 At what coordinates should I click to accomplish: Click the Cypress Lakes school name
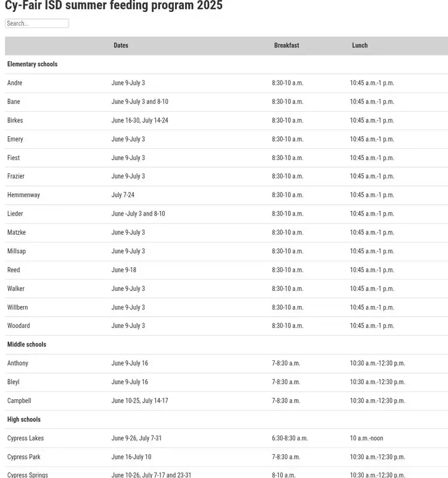pyautogui.click(x=25, y=439)
